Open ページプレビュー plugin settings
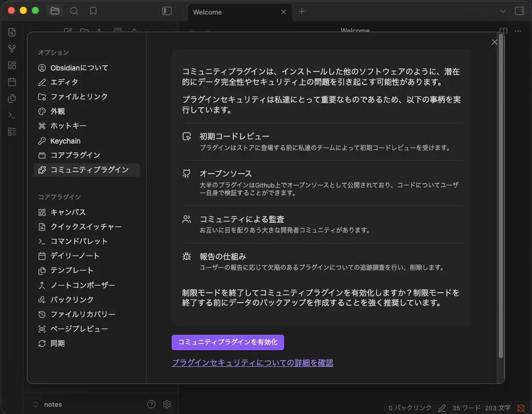Image resolution: width=532 pixels, height=414 pixels. tap(87, 329)
